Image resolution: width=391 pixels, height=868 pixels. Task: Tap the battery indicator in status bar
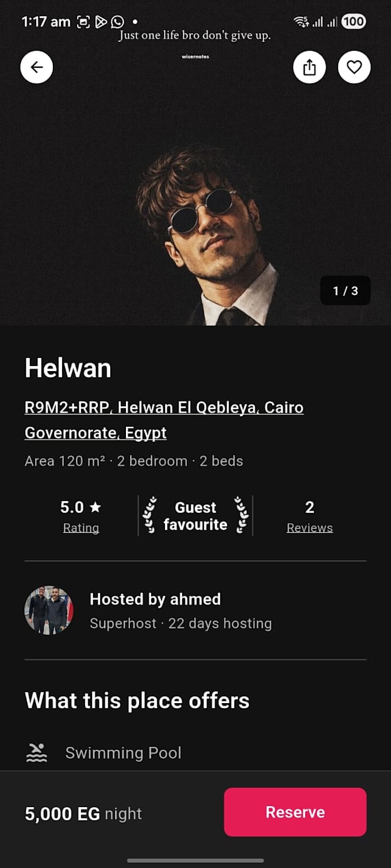pos(353,22)
